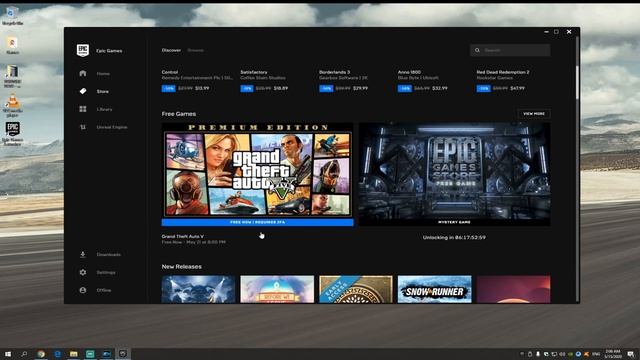
Task: Switch to the Discover tab
Action: tap(171, 50)
